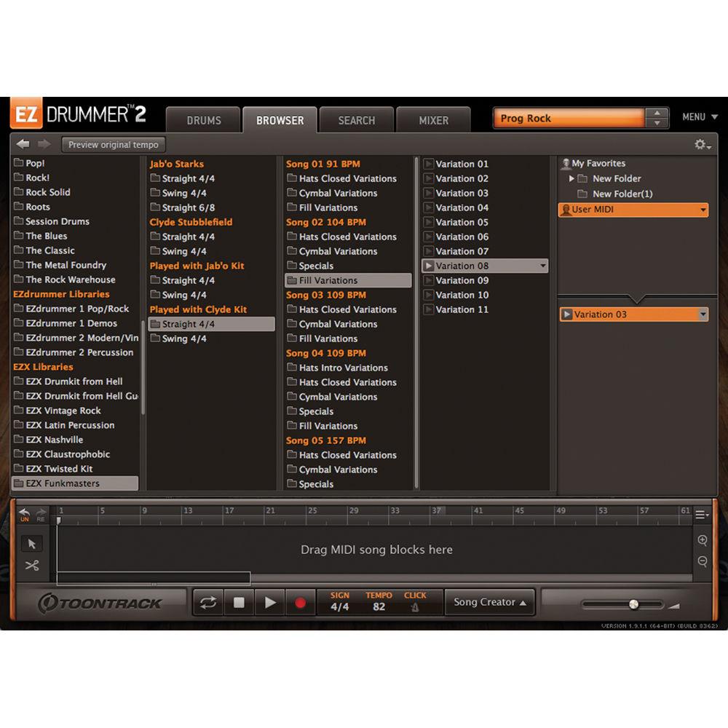This screenshot has height=728, width=728.
Task: Select the highlighted Fill Variations folder
Action: tap(348, 280)
